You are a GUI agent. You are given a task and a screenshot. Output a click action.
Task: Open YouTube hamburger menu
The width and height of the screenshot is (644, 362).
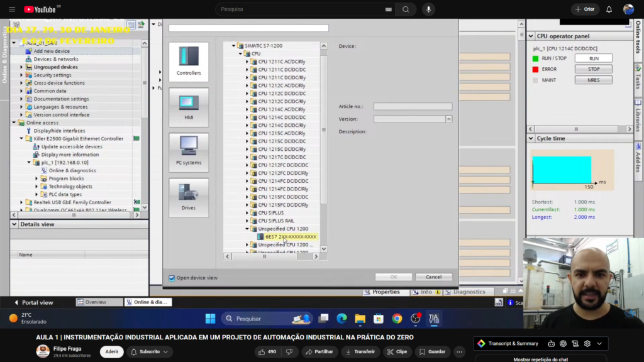(x=12, y=9)
